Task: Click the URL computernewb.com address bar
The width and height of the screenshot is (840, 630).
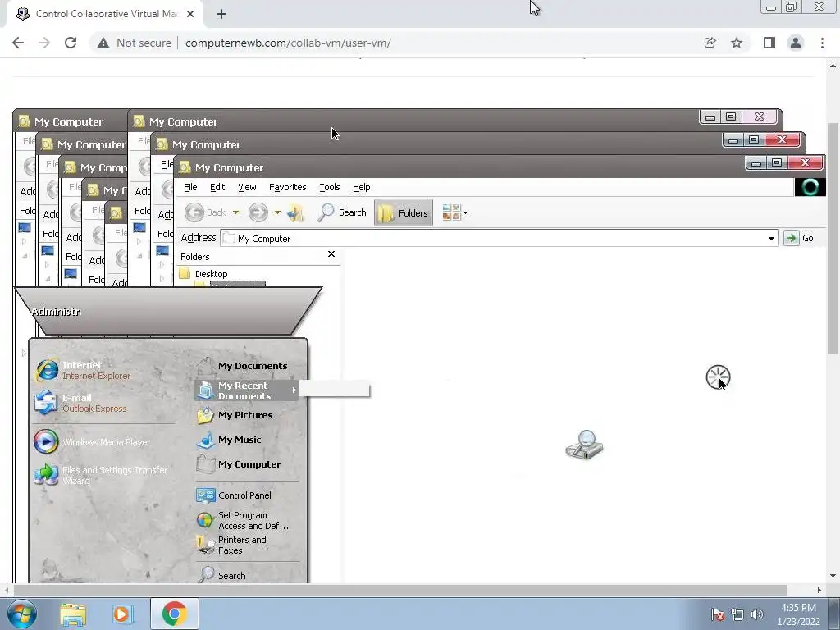Action: (288, 43)
